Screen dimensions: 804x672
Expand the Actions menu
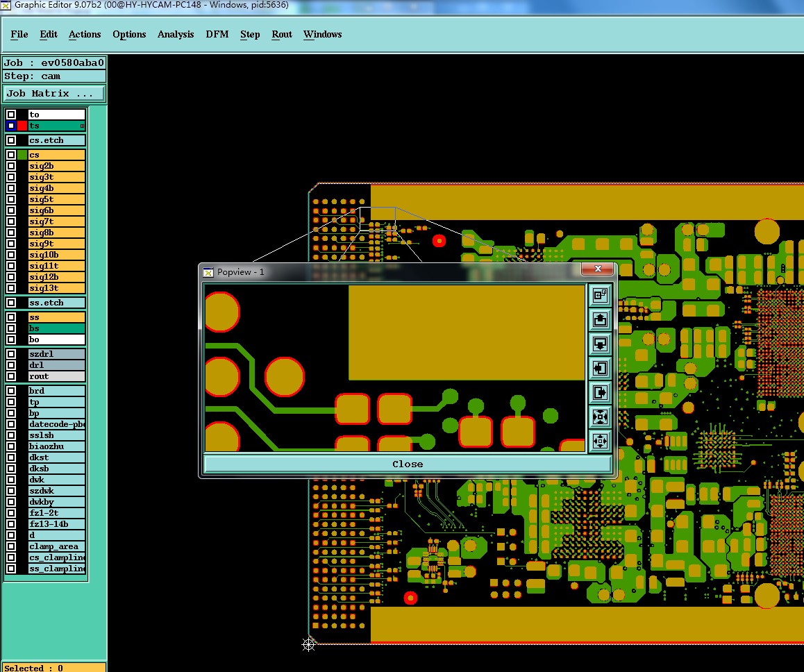[x=85, y=35]
